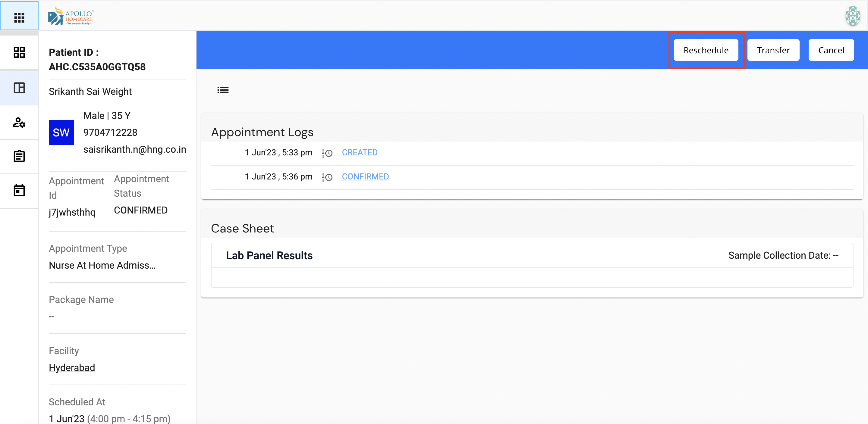Toggle the list view menu icon
The width and height of the screenshot is (868, 424).
pyautogui.click(x=223, y=90)
